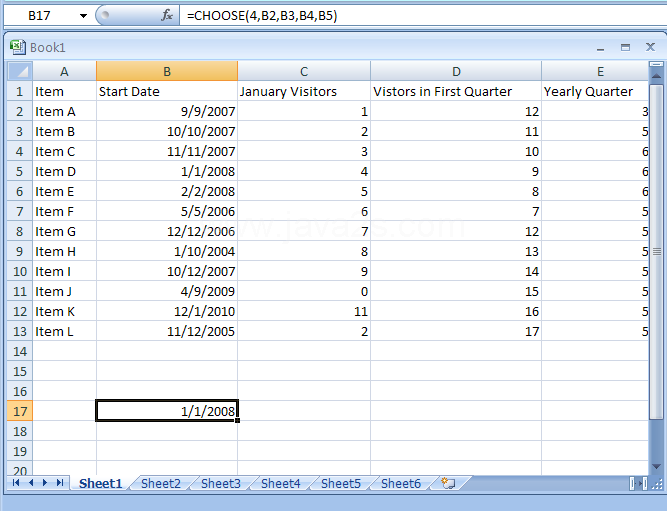
Task: Close the Book1 workbook window
Action: click(650, 47)
